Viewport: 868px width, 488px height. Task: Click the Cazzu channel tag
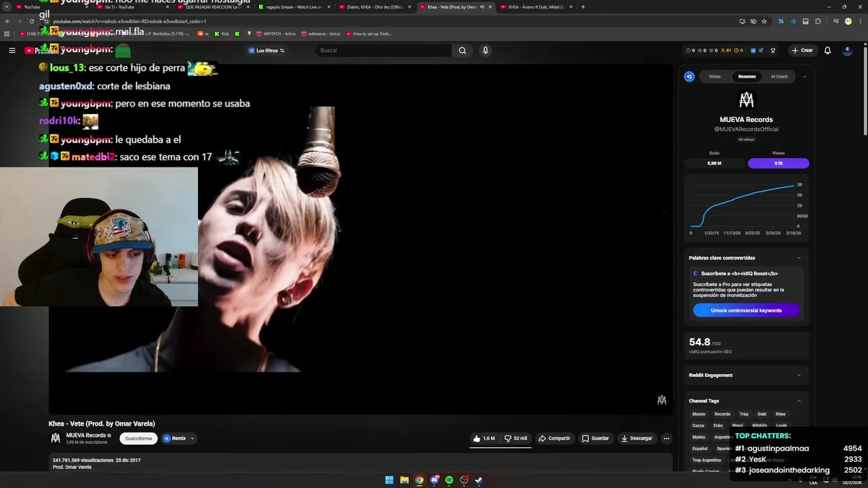coord(698,426)
